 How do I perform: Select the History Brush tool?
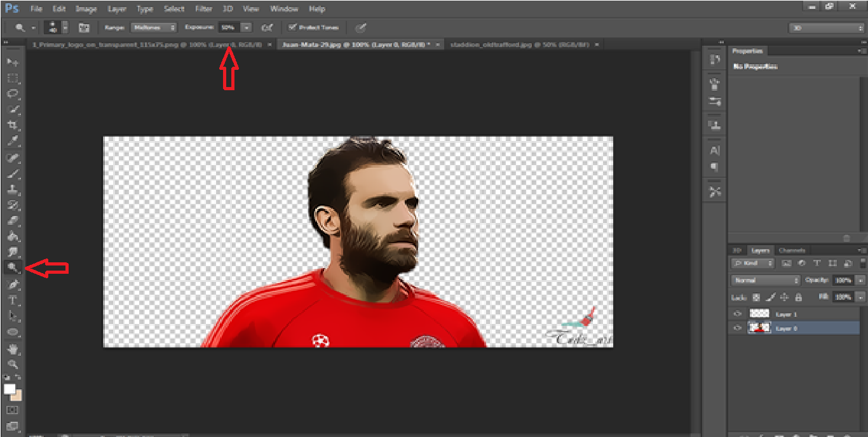tap(13, 205)
